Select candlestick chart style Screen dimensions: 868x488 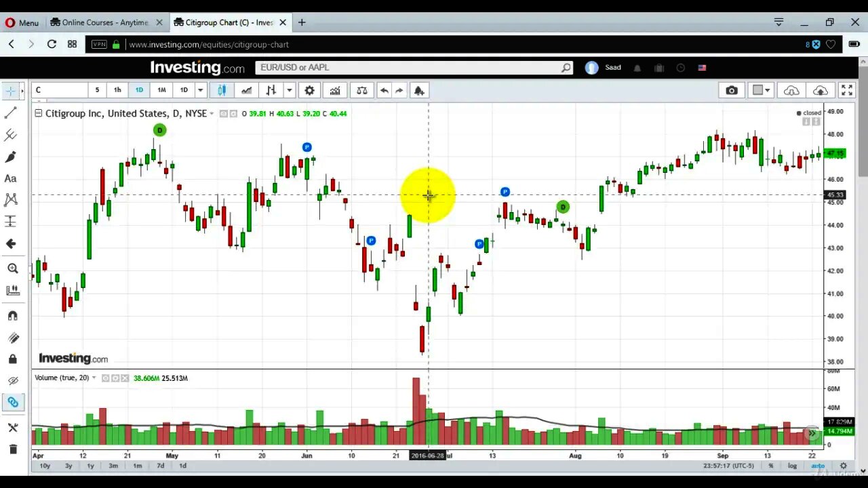click(222, 90)
